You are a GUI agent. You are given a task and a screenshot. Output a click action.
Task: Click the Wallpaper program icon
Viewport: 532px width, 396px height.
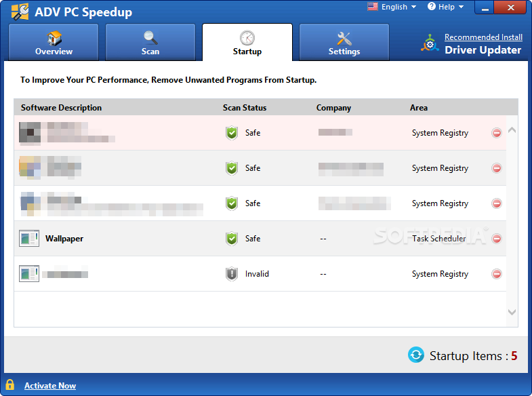(x=29, y=238)
